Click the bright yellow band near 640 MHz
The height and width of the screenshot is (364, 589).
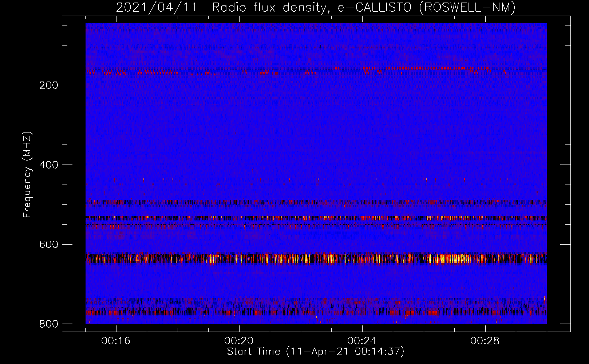point(316,258)
